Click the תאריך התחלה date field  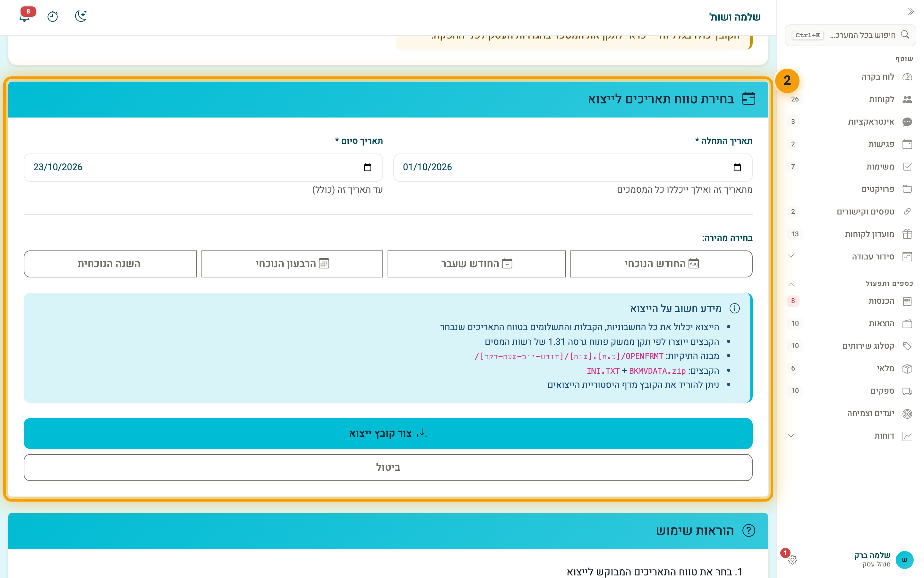[573, 167]
